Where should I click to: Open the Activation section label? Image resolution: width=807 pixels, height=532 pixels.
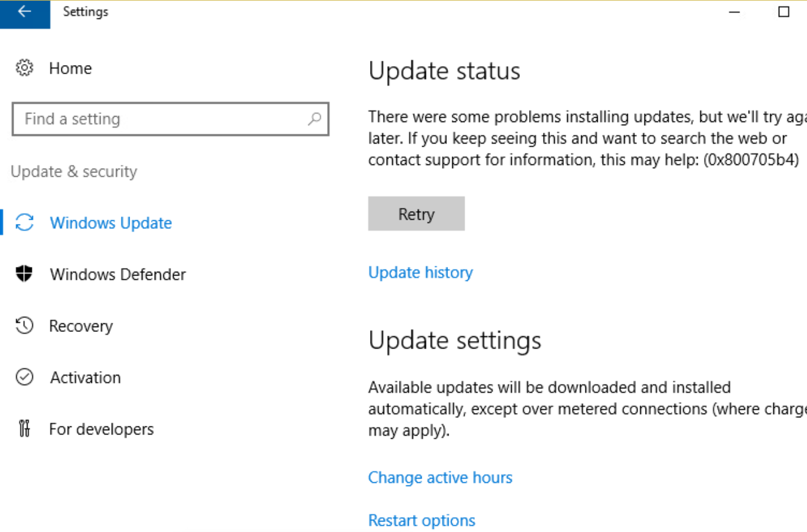click(85, 377)
